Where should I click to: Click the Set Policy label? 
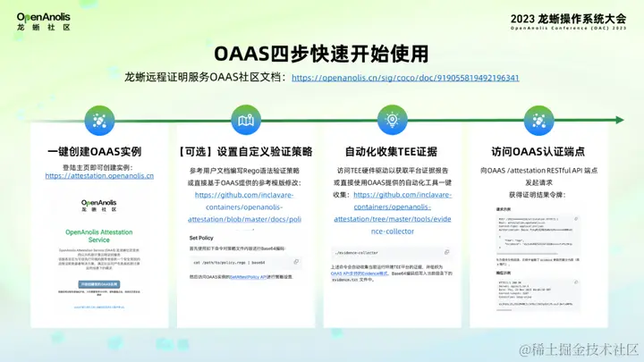(201, 238)
